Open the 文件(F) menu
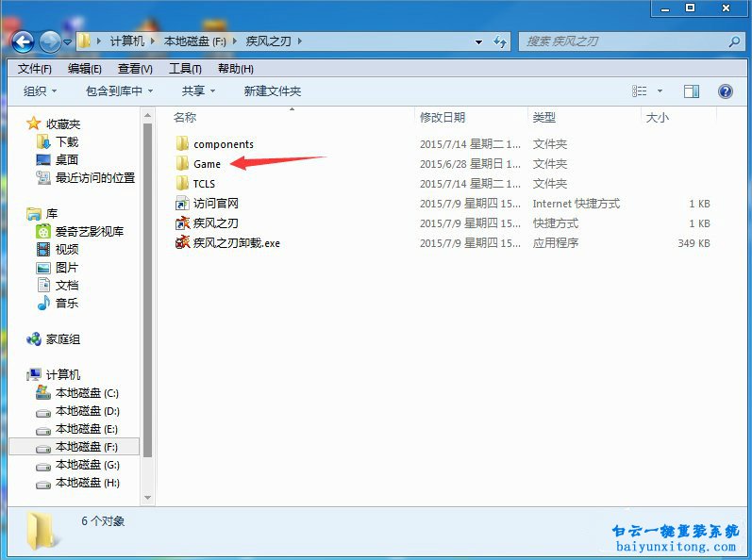The height and width of the screenshot is (560, 752). [35, 69]
